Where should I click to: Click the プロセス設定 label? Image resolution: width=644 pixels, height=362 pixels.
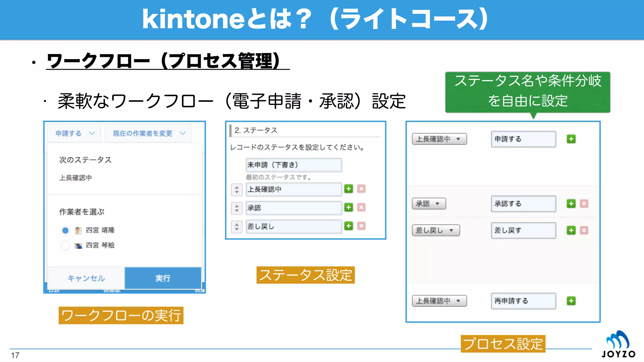point(503,343)
